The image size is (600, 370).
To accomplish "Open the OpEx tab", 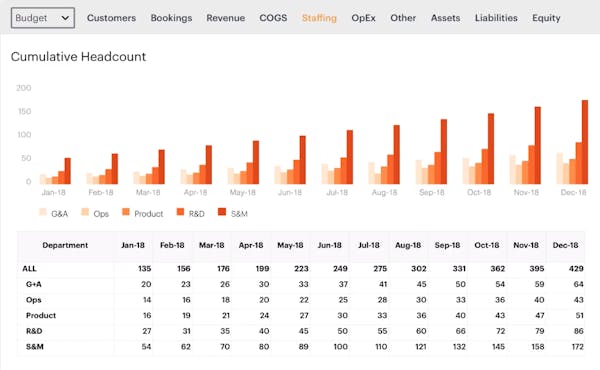I will pyautogui.click(x=364, y=18).
